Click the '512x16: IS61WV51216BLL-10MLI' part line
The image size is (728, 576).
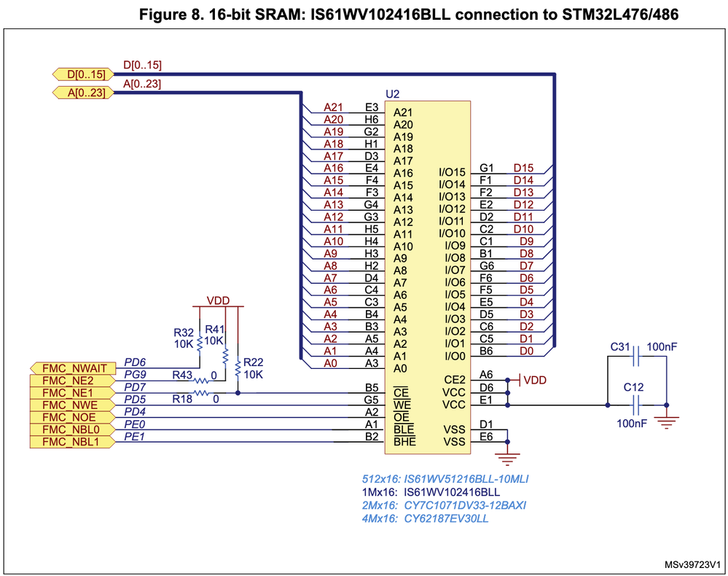[x=445, y=479]
